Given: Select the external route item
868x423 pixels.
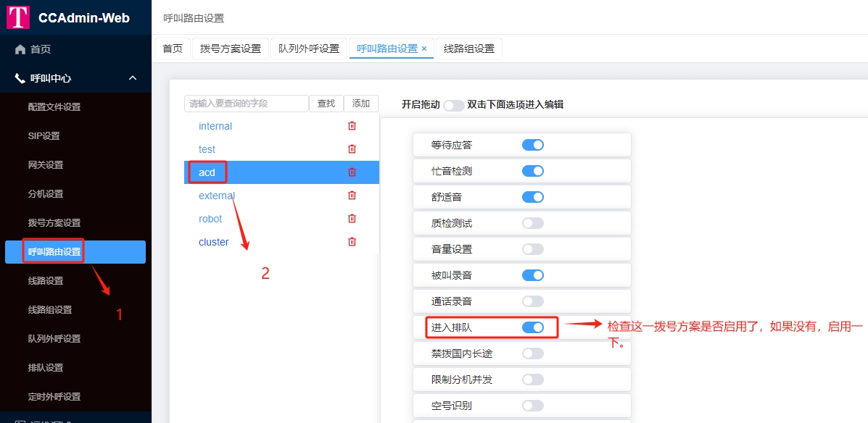Looking at the screenshot, I should point(217,196).
